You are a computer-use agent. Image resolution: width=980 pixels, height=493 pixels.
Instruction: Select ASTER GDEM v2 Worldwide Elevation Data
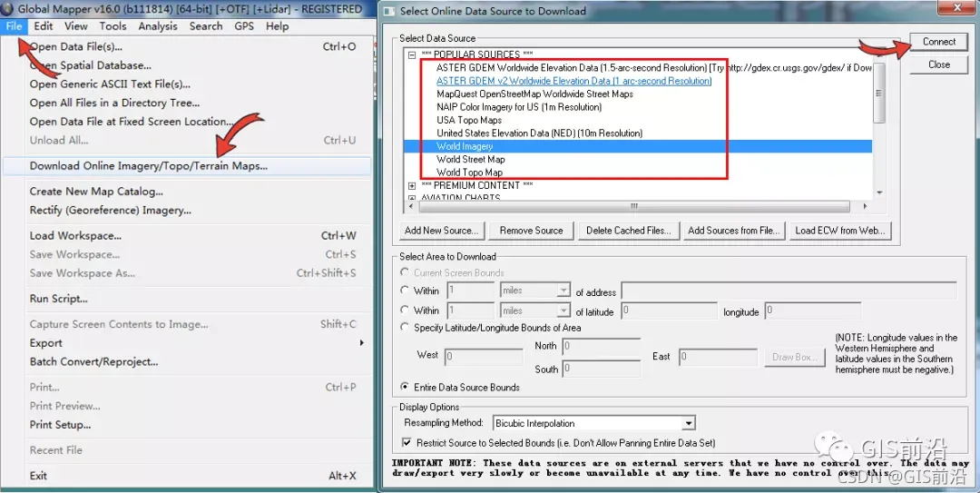point(573,81)
